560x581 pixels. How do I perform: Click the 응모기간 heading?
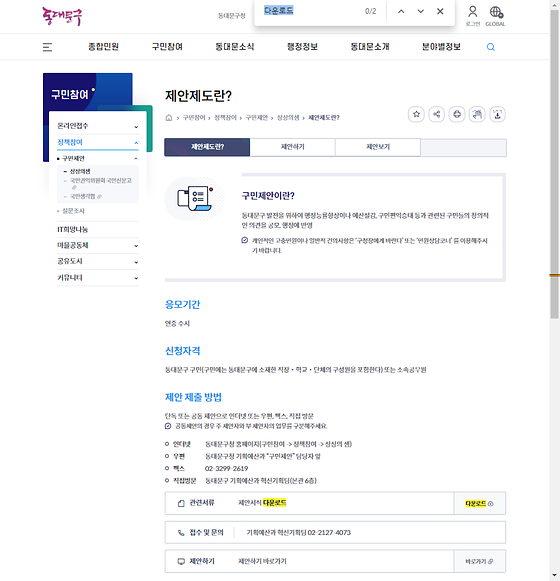(182, 305)
